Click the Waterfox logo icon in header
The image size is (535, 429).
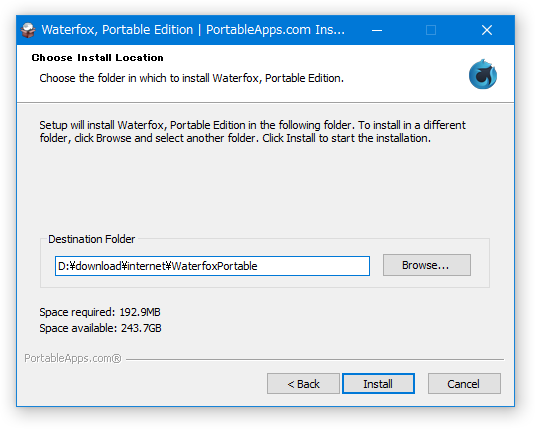[x=482, y=74]
